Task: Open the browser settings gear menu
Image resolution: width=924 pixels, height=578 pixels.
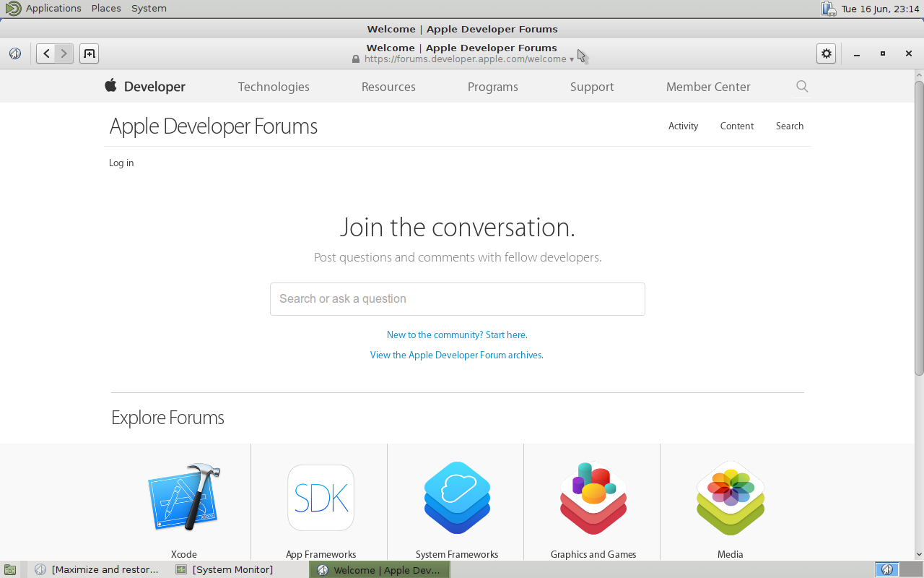Action: pyautogui.click(x=827, y=53)
